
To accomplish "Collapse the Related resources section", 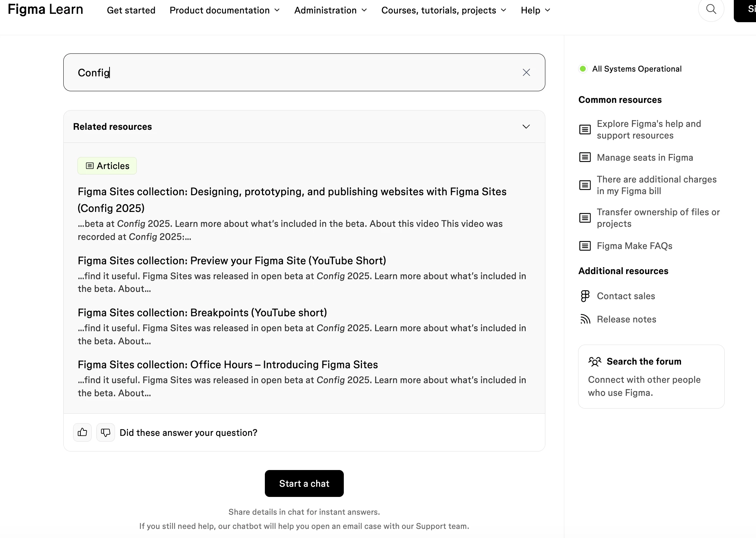I will 526,127.
